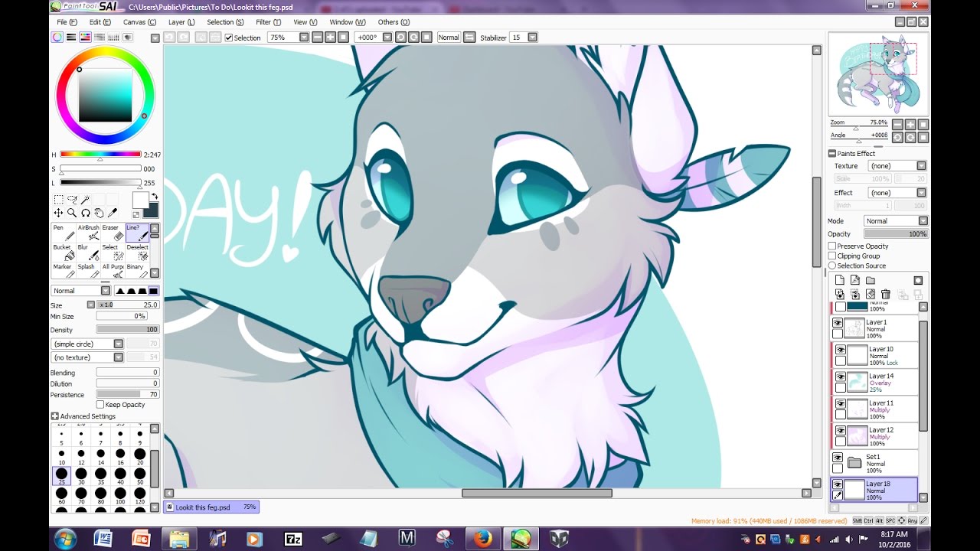
Task: Select the magnifier zoom tool
Action: pos(72,213)
